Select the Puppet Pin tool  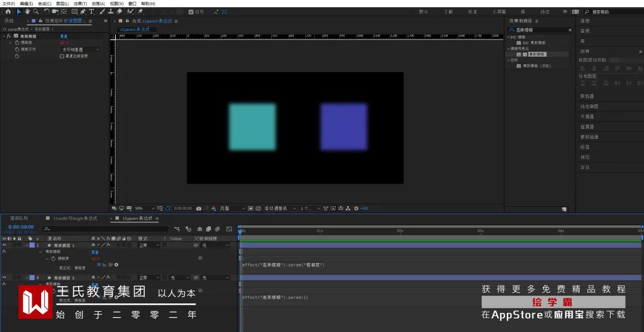point(141,11)
